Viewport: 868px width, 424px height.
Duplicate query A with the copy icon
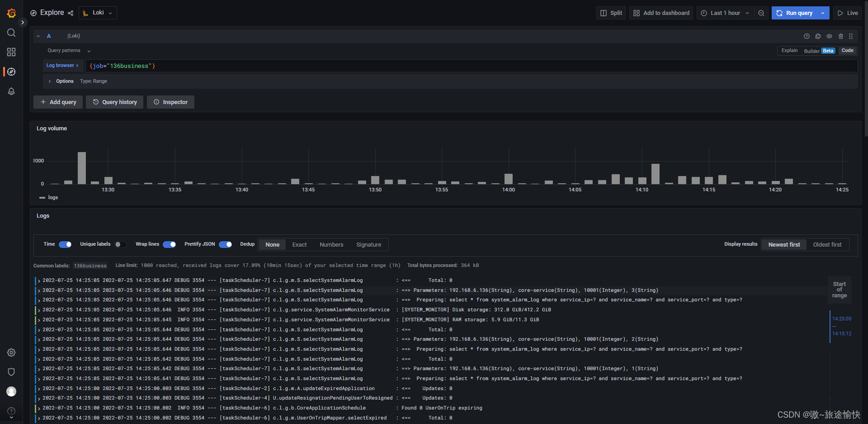tap(818, 36)
